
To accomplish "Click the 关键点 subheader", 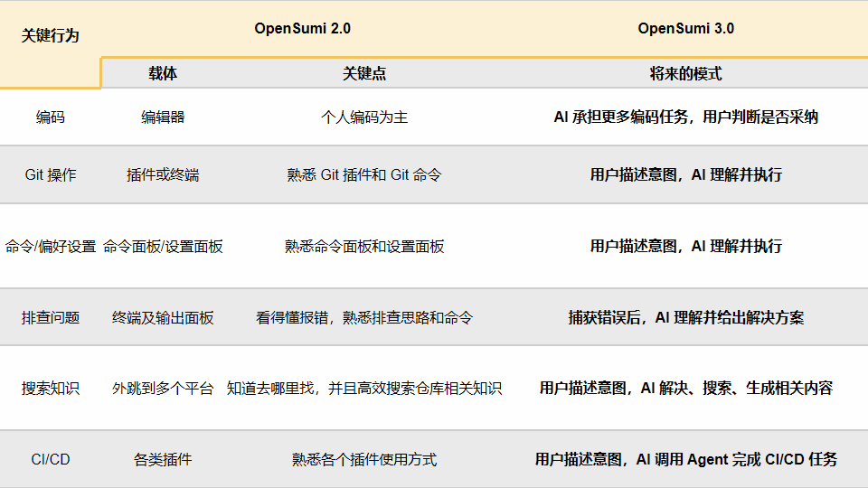I will 364,73.
